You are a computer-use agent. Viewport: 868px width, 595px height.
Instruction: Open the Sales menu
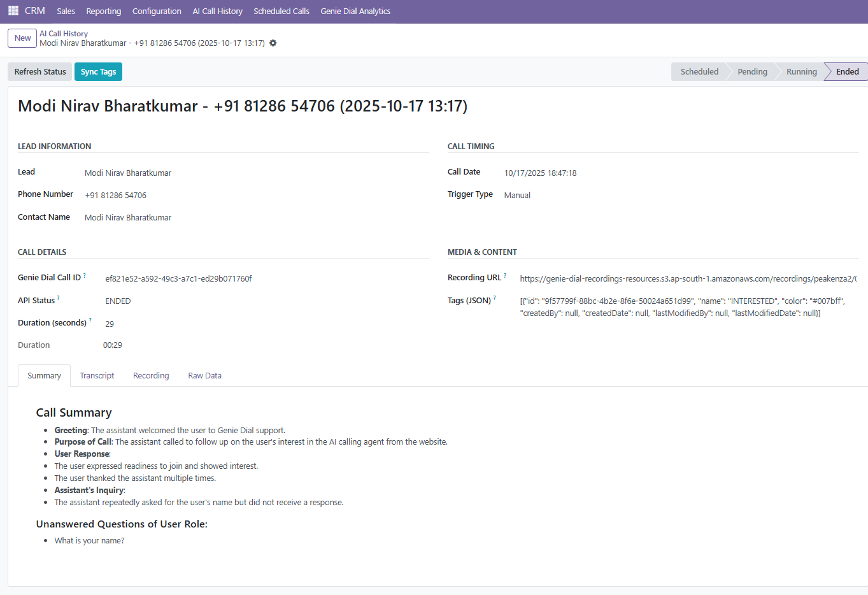[x=66, y=11]
